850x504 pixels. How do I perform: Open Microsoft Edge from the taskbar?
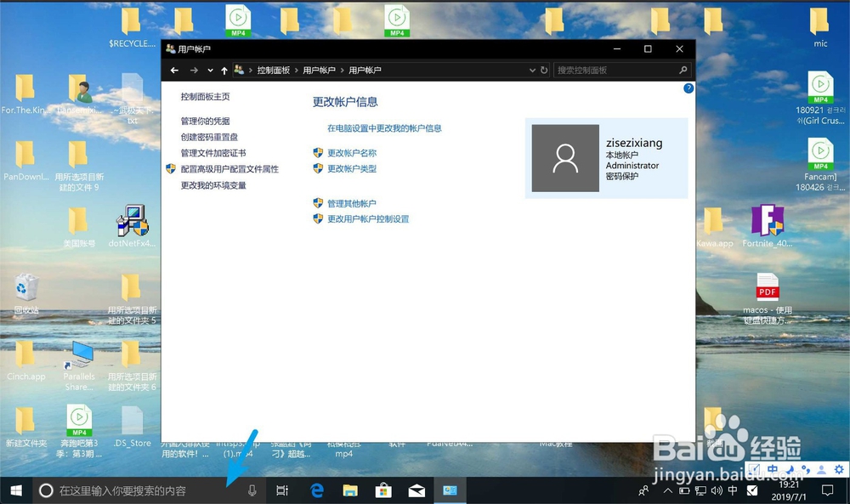316,490
